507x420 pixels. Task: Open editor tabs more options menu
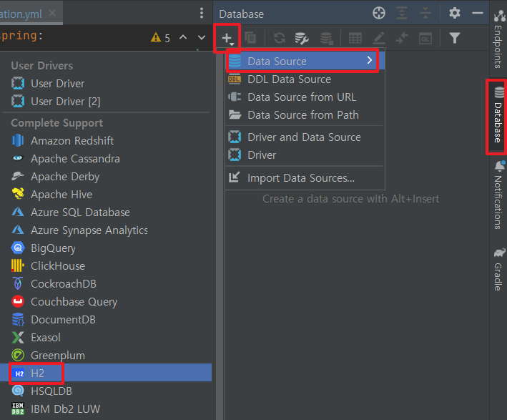coord(202,13)
